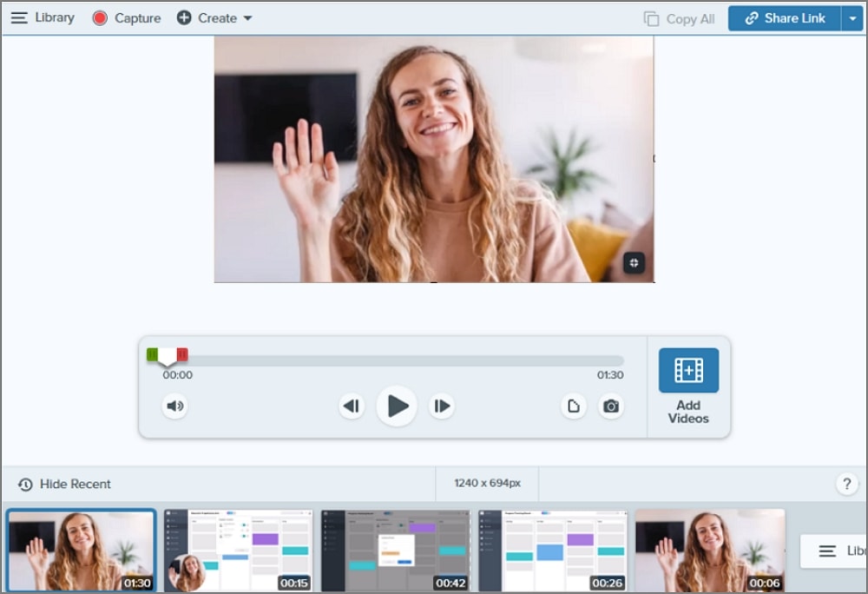This screenshot has height=594, width=868.
Task: Select the 00:15 recording thumbnail
Action: 238,551
